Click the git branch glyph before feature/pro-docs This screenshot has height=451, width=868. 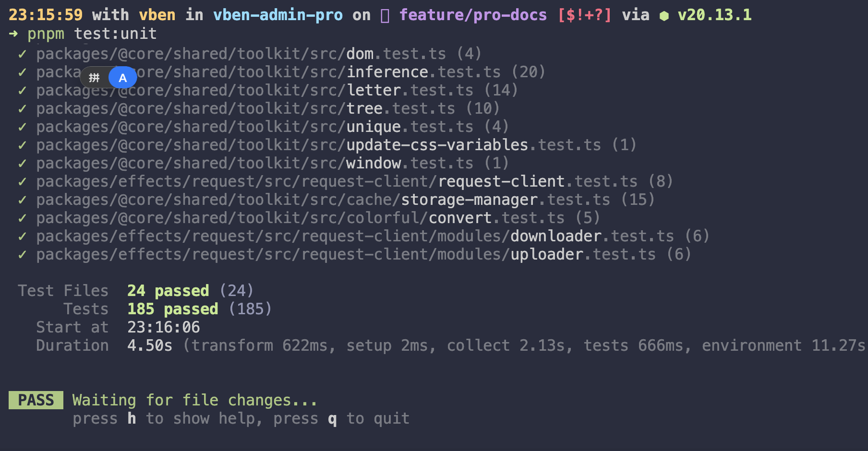[385, 16]
